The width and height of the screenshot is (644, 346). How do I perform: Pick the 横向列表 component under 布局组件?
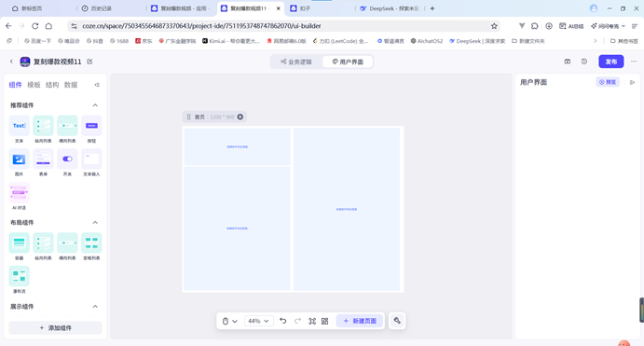67,242
